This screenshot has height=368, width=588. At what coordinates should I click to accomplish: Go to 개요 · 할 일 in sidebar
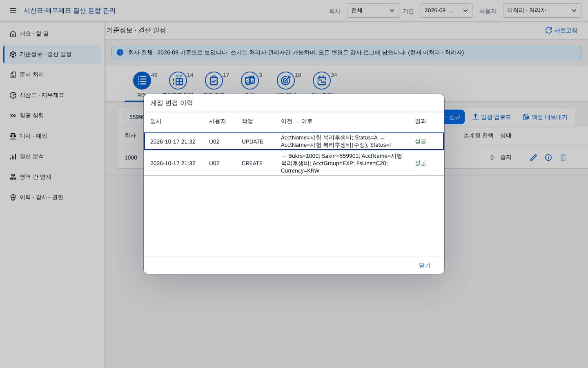tap(52, 34)
